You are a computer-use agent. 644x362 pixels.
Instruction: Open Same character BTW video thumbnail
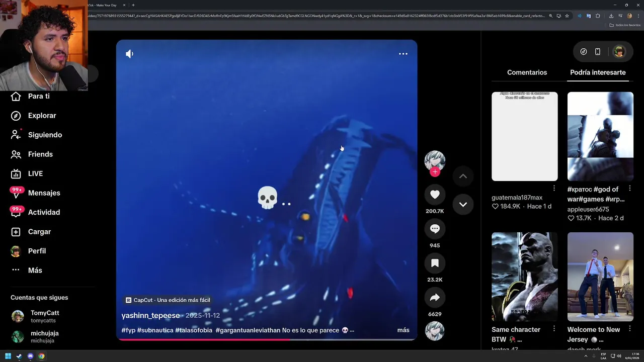point(524,277)
